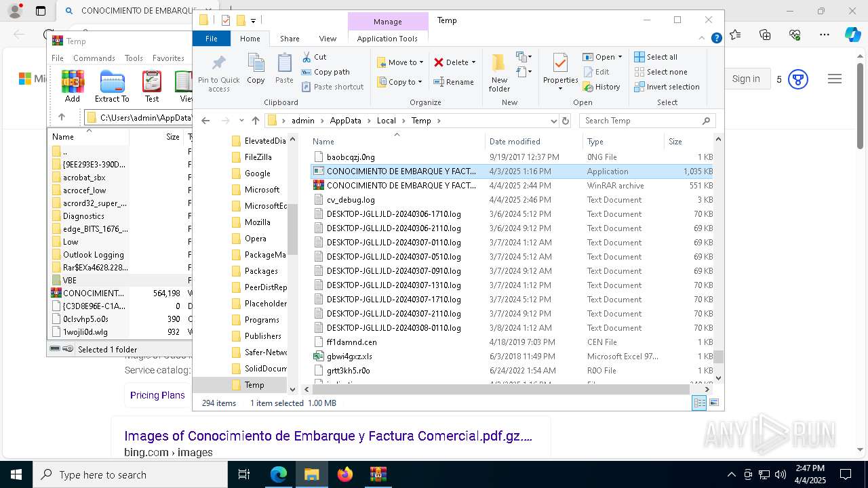Select the gbwi4gxz.xls file
The width and height of the screenshot is (868, 488).
(512, 357)
